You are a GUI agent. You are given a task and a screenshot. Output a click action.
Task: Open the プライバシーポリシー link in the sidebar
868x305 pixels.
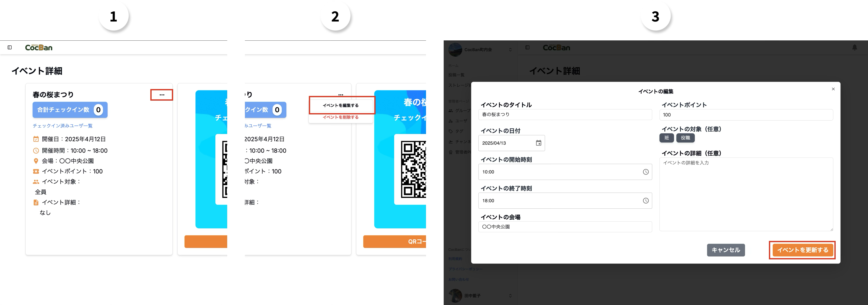(x=465, y=269)
